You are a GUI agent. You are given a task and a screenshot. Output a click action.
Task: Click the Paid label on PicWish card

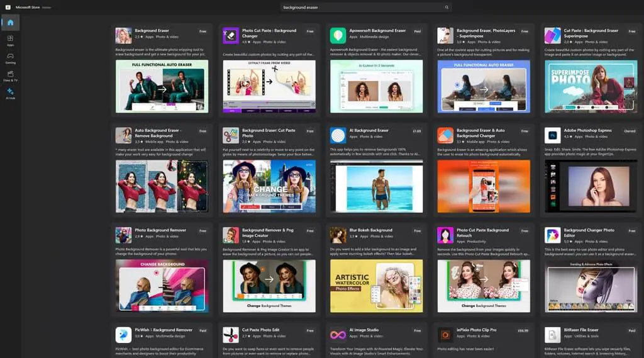click(x=203, y=330)
